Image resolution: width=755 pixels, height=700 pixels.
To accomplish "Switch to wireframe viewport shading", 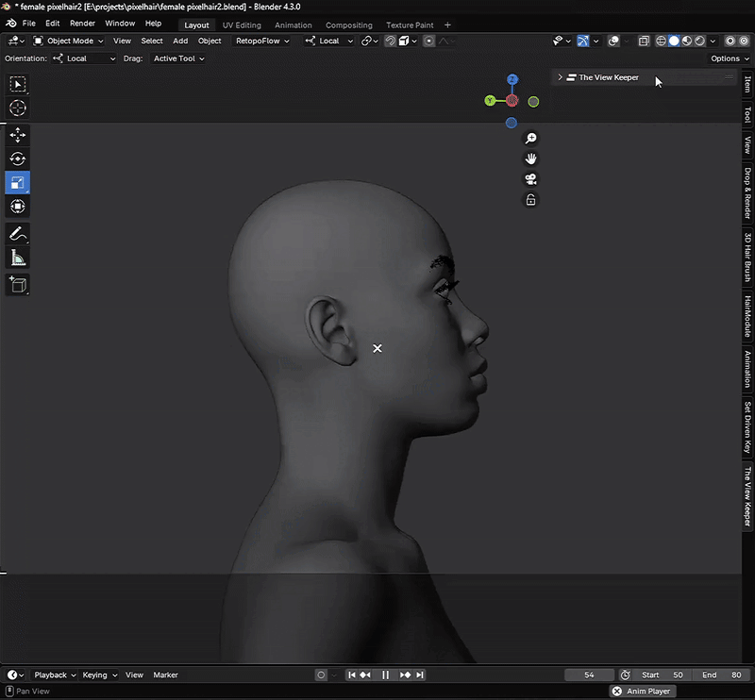I will (662, 41).
